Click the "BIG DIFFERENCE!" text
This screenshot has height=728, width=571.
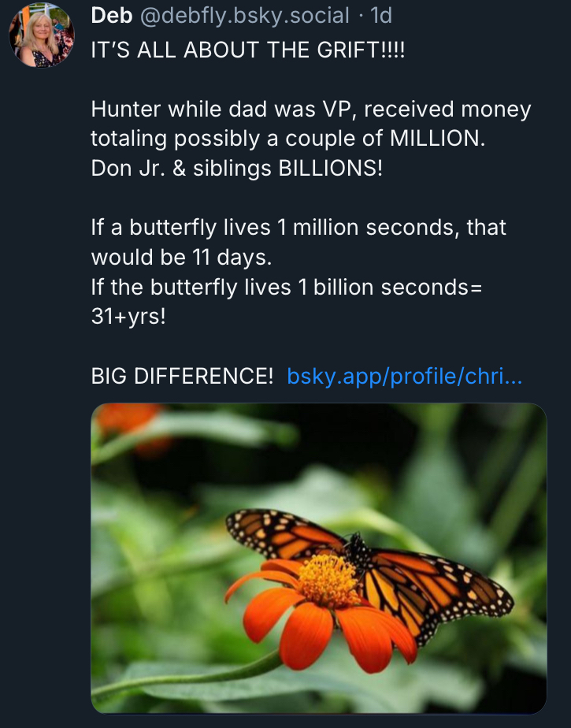182,376
